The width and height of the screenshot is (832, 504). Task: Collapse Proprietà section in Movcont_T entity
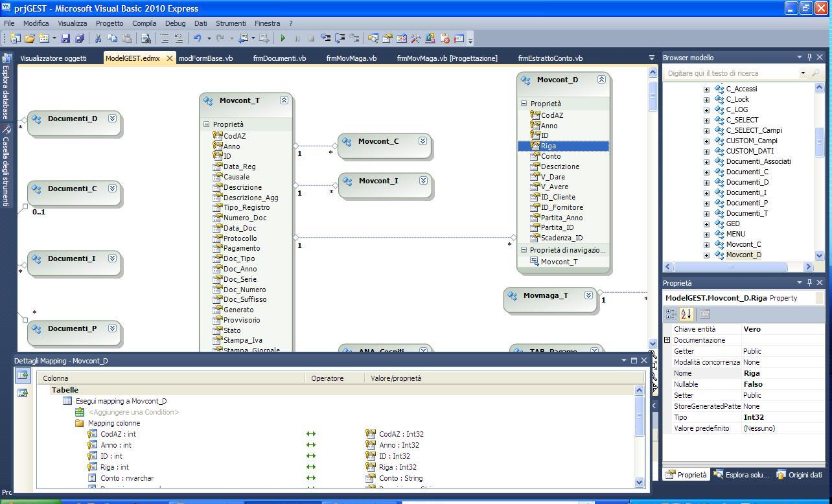pyautogui.click(x=207, y=124)
